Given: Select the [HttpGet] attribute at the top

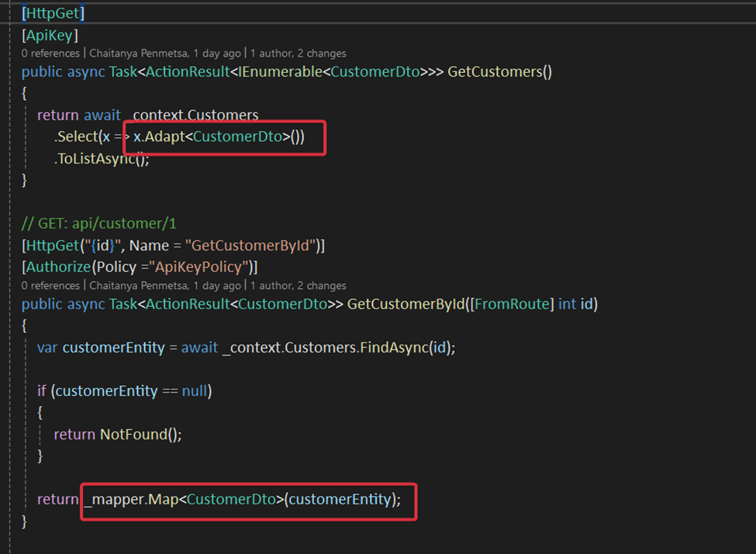Looking at the screenshot, I should pos(50,12).
